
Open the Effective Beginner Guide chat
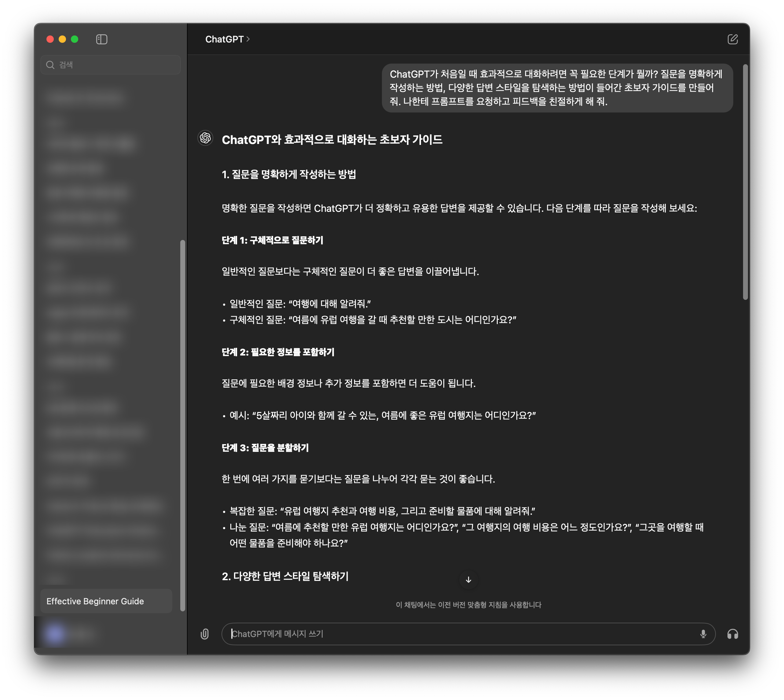pyautogui.click(x=106, y=601)
